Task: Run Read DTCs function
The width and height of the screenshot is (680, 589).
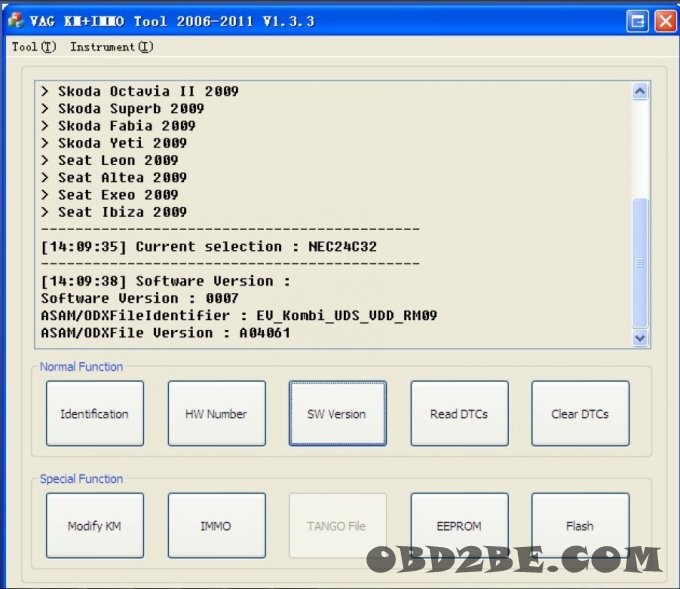Action: coord(459,413)
